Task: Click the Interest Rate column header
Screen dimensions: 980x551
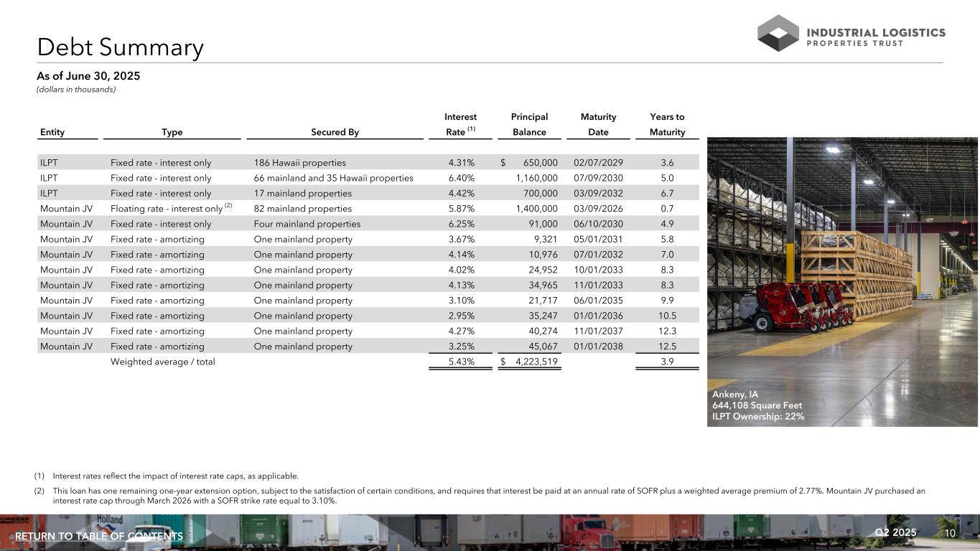Action: point(460,124)
